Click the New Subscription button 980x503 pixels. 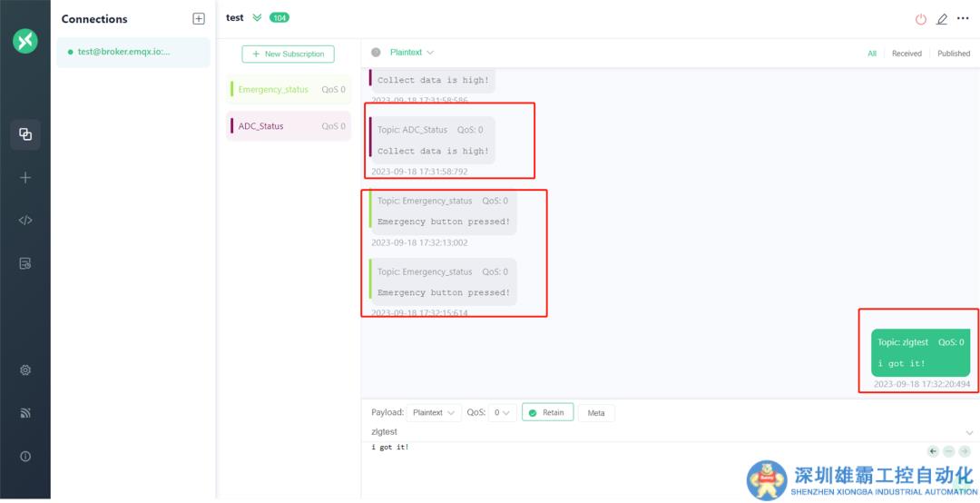click(288, 54)
